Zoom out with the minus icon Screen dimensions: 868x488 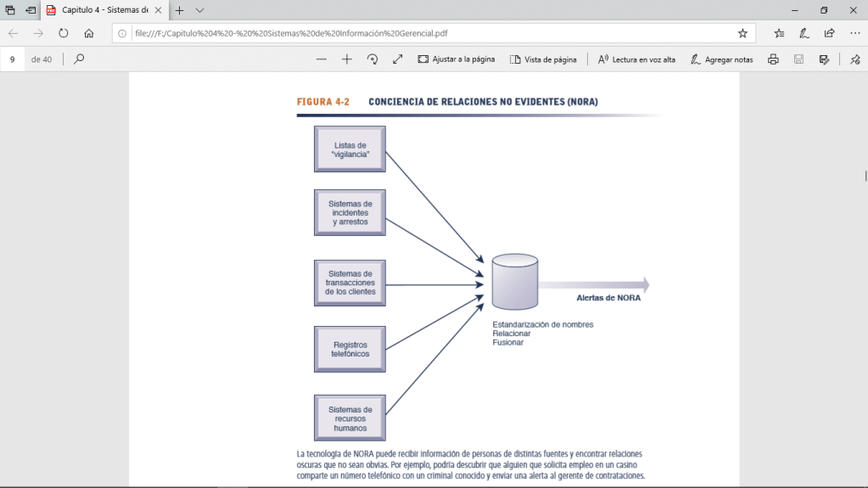click(x=321, y=59)
